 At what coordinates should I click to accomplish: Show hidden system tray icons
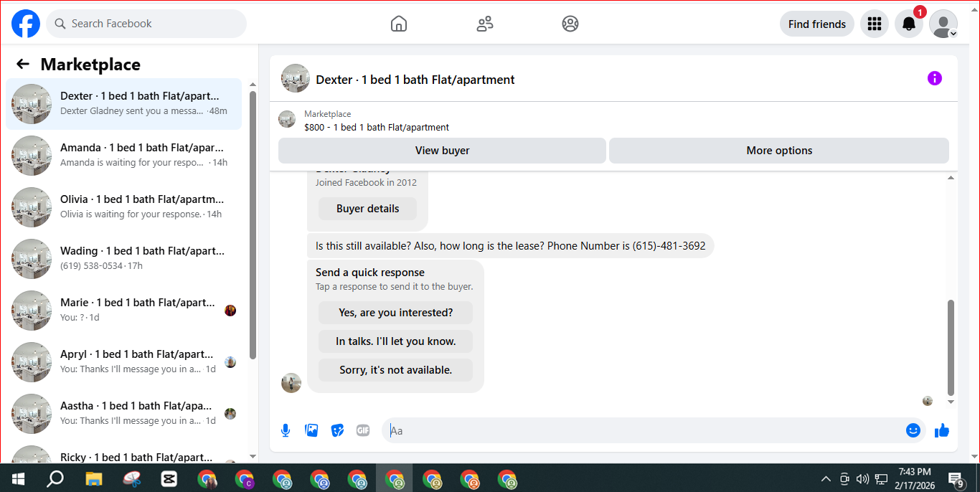[826, 479]
